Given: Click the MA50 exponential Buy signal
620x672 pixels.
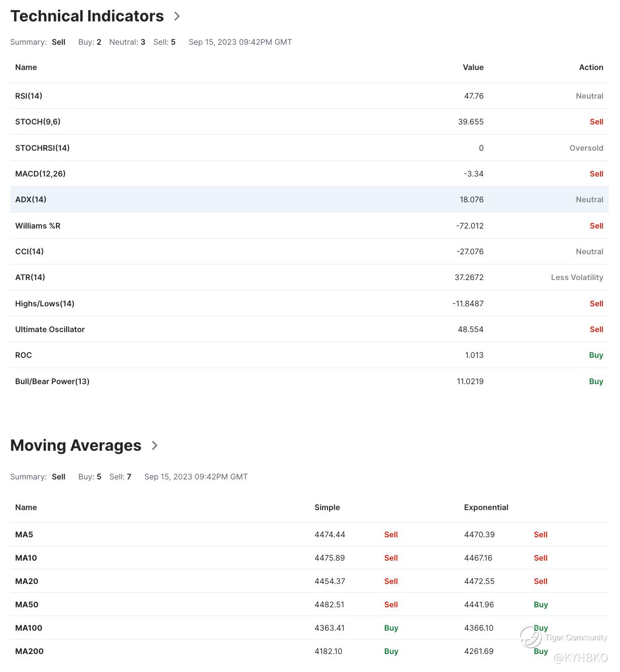Looking at the screenshot, I should click(x=541, y=604).
